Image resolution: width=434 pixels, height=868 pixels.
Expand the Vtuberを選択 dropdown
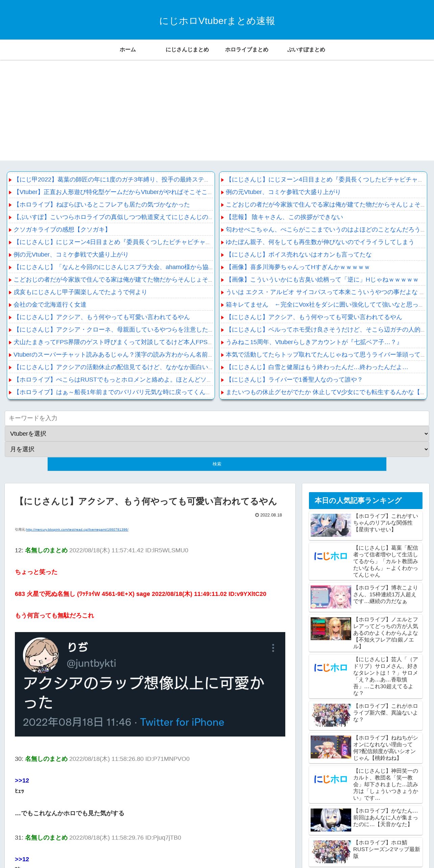[x=217, y=434]
